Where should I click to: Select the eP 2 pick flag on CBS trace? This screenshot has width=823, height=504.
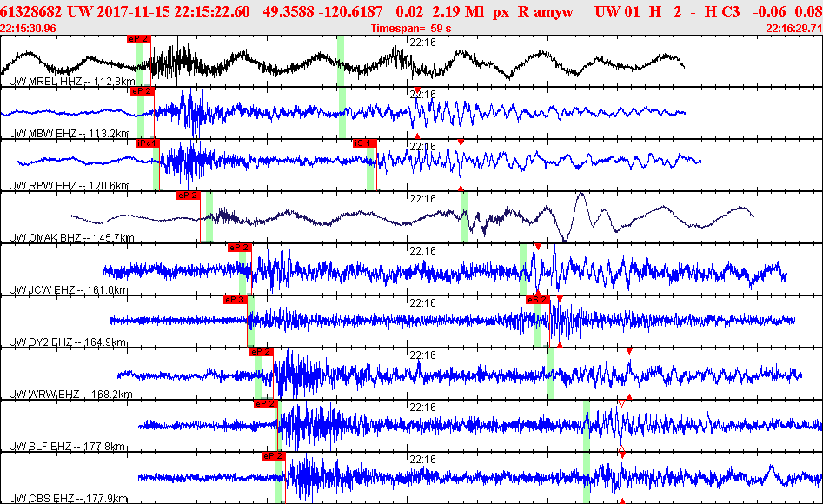pyautogui.click(x=274, y=455)
